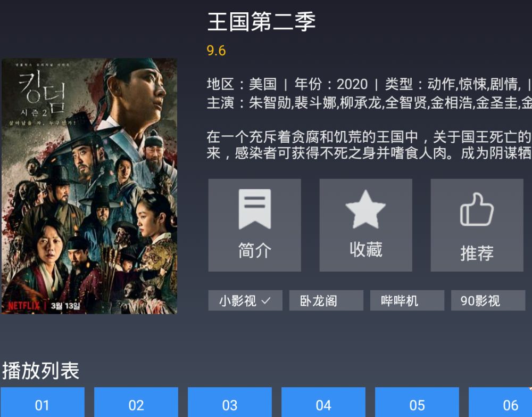Expand the 主演 cast list line
Image resolution: width=532 pixels, height=417 pixels.
point(369,103)
